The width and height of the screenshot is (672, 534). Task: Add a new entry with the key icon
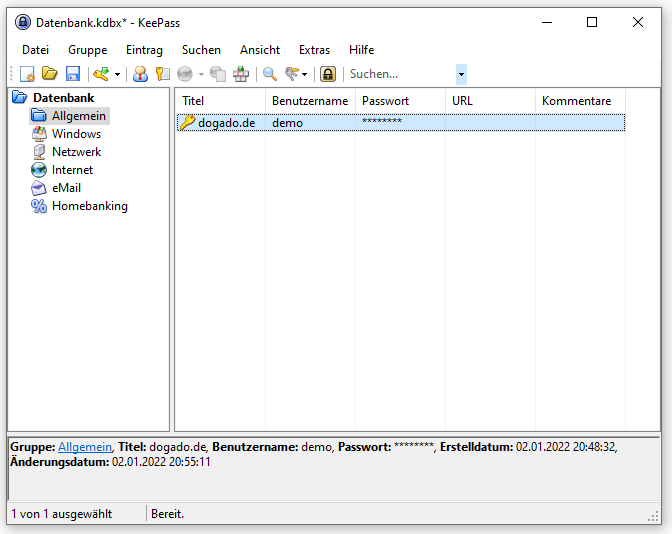(x=101, y=74)
